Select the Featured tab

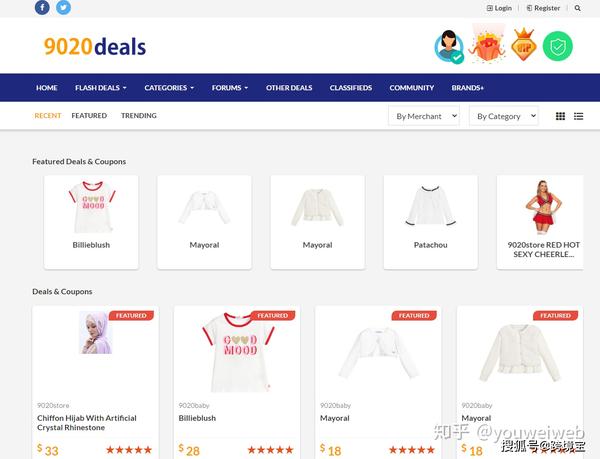coord(89,116)
